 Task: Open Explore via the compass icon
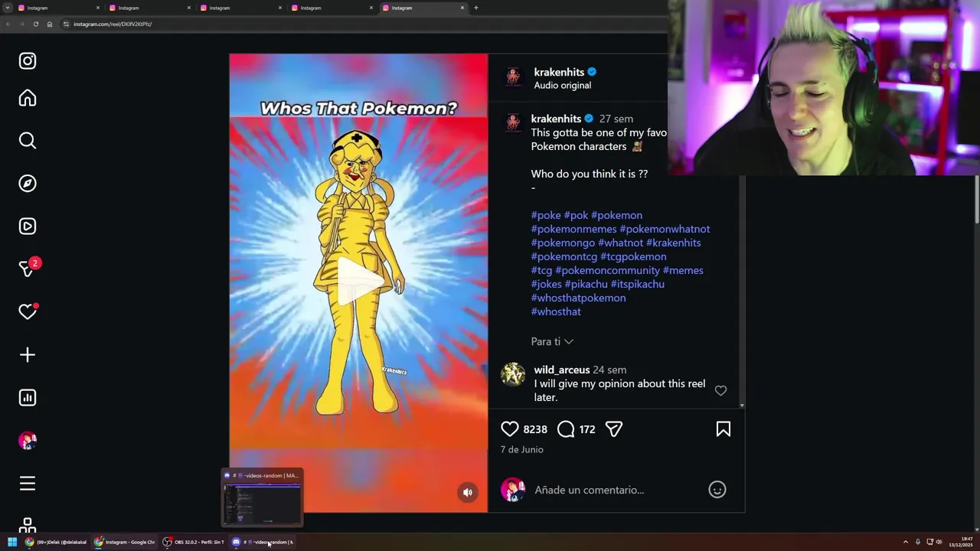(x=28, y=184)
